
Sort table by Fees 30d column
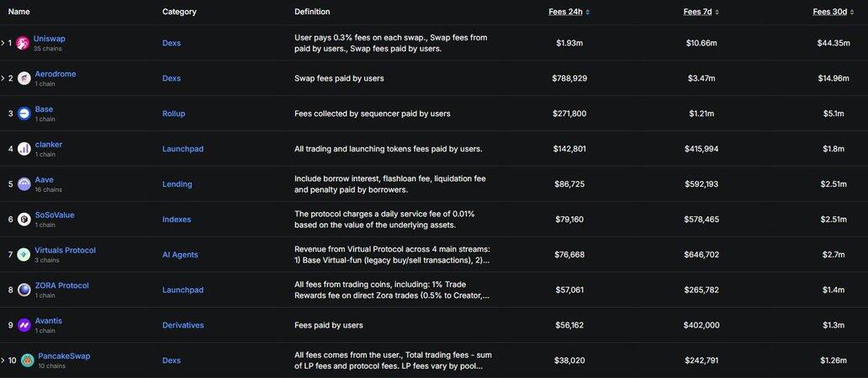point(834,12)
